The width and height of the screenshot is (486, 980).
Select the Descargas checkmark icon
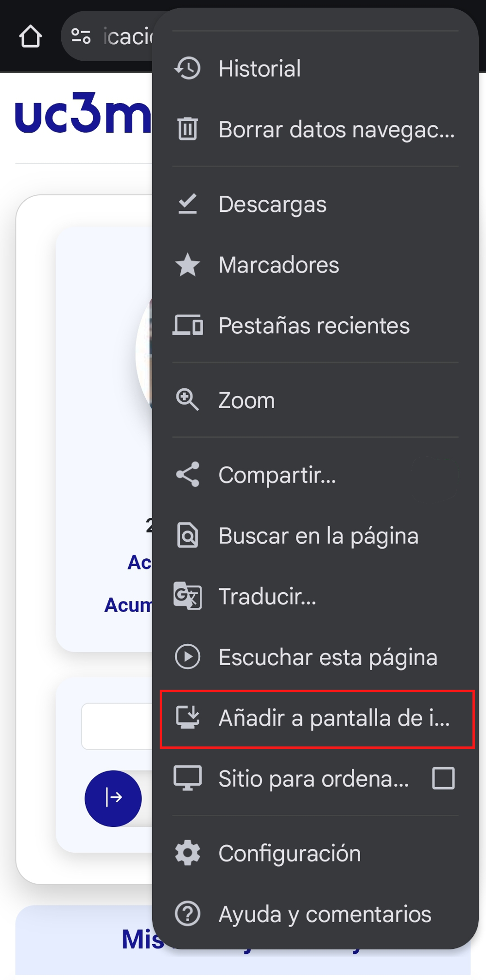[188, 204]
